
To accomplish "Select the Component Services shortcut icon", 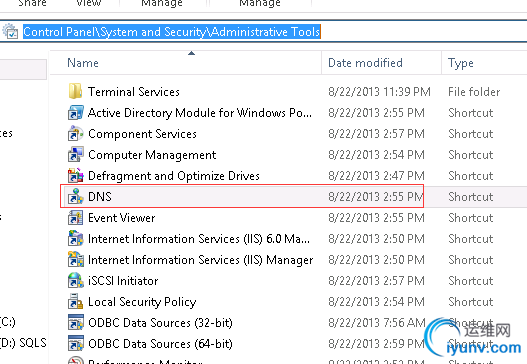I will [x=75, y=133].
